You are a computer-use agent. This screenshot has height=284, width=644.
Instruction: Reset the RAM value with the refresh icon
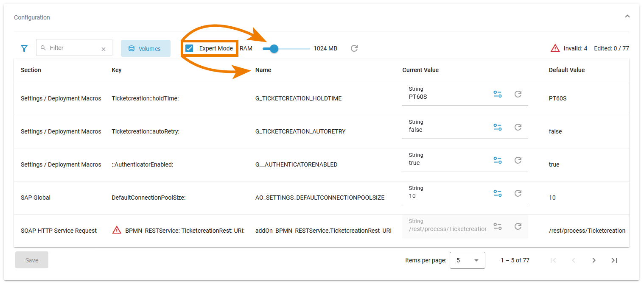click(x=354, y=48)
